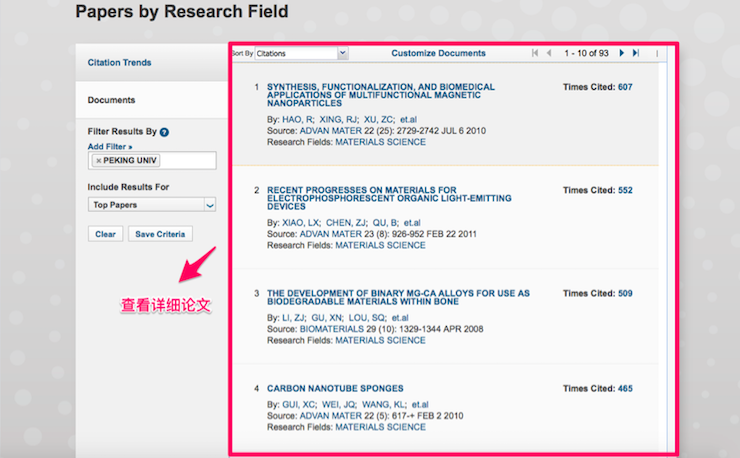Open the Sort By Citations dropdown
This screenshot has width=740, height=458.
[x=301, y=53]
